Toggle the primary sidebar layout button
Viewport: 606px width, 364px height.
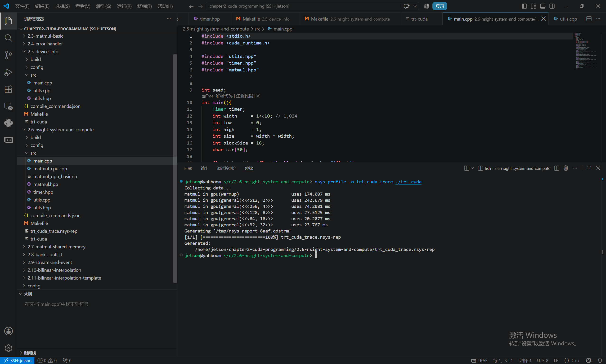click(x=524, y=6)
